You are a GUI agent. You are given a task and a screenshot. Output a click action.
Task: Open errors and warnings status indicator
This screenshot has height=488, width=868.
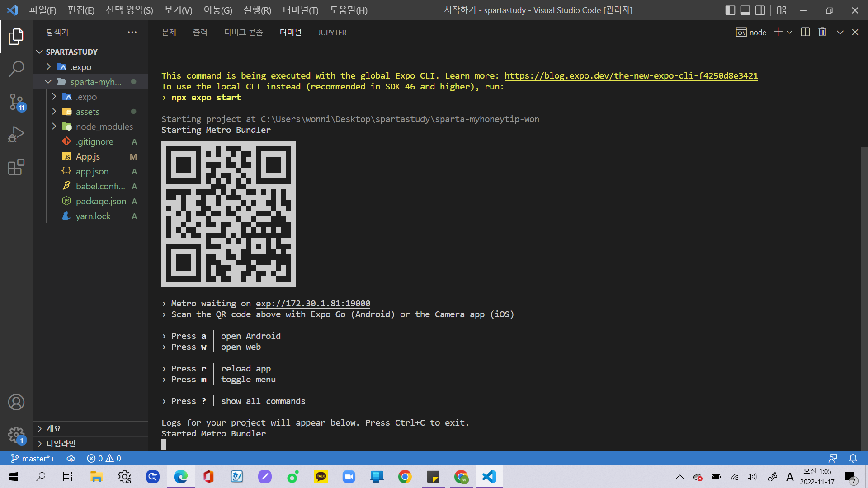[104, 459]
